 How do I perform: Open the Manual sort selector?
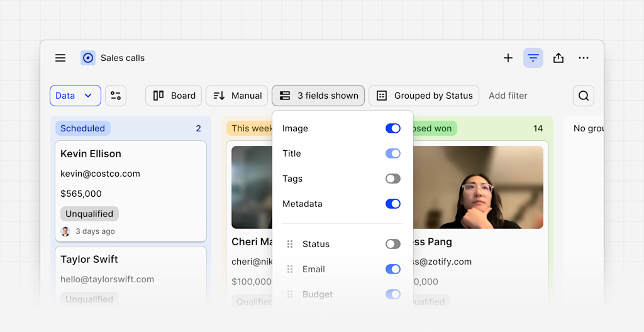[237, 96]
